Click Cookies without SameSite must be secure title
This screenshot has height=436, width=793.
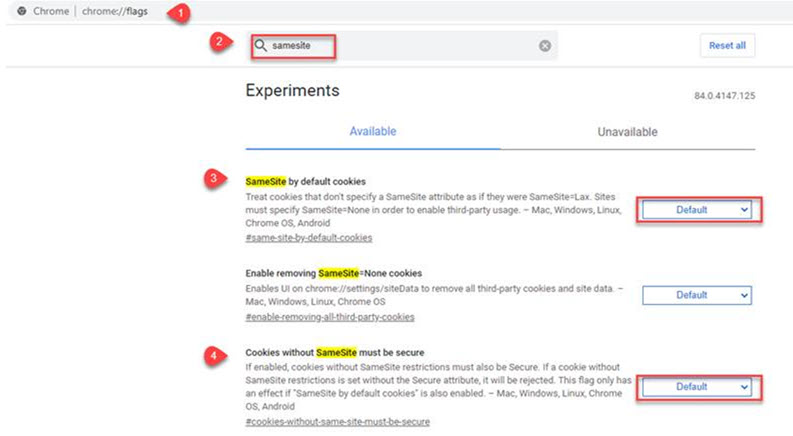pyautogui.click(x=335, y=353)
